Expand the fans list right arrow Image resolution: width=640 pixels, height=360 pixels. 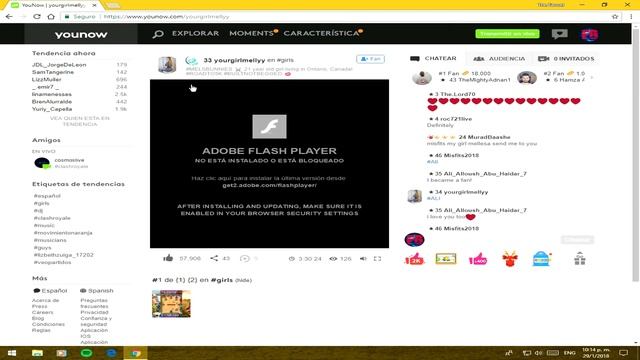(592, 77)
